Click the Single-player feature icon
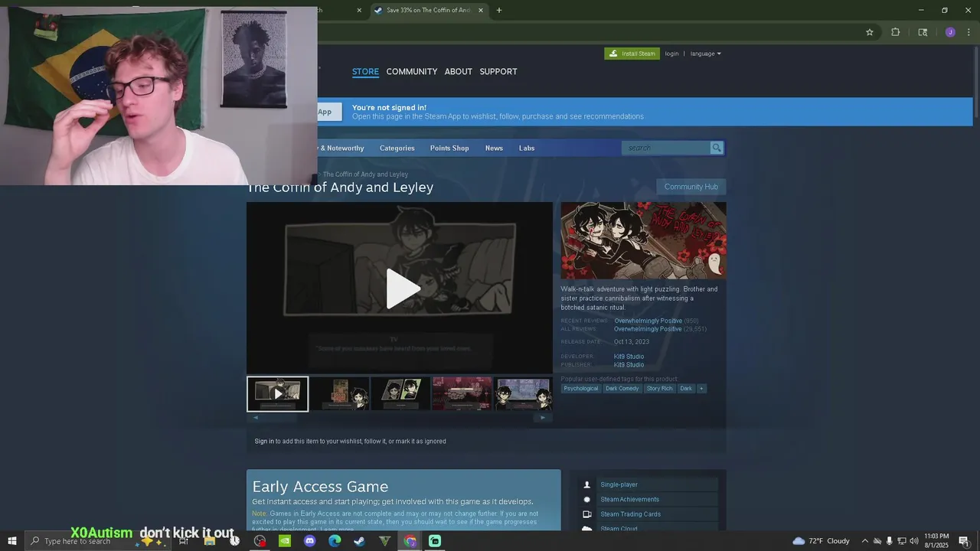 click(587, 484)
